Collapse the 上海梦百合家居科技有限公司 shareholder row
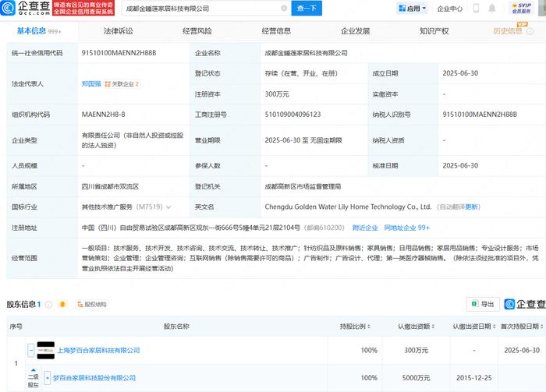 coord(31,350)
